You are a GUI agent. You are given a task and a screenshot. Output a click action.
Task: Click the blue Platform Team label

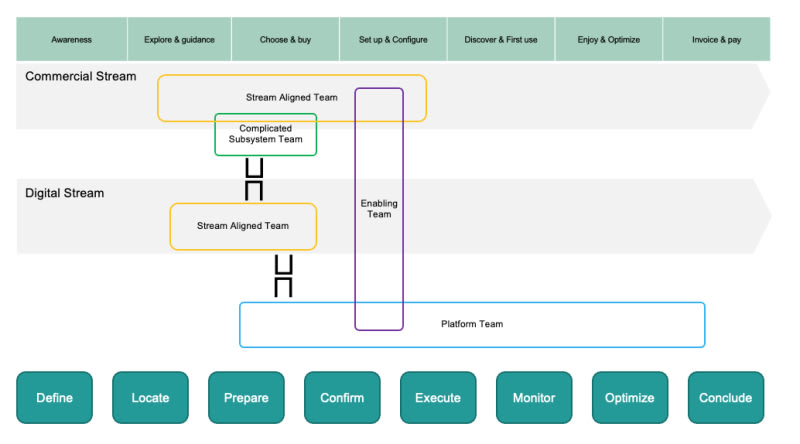(472, 324)
